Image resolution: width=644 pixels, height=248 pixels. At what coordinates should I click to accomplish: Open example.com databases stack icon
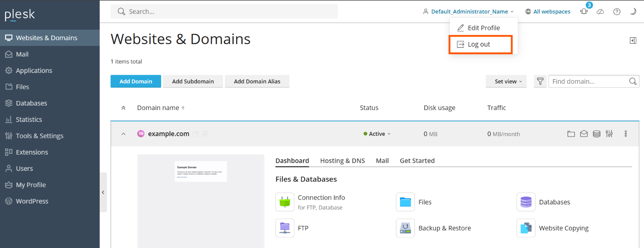(596, 134)
